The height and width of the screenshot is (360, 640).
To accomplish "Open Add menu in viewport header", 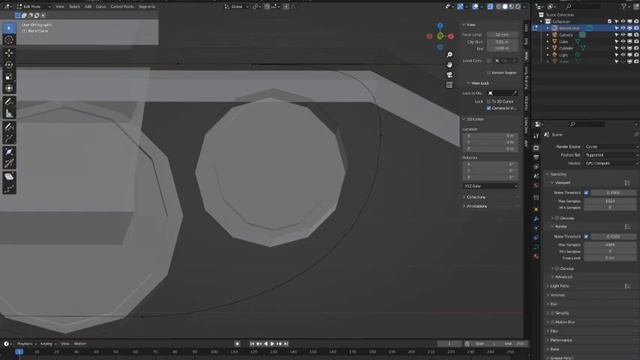I will click(x=88, y=7).
